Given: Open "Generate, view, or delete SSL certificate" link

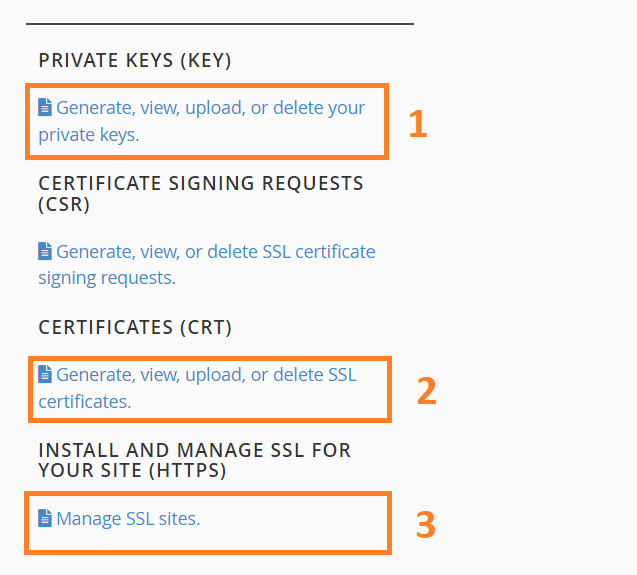Looking at the screenshot, I should pyautogui.click(x=216, y=252).
